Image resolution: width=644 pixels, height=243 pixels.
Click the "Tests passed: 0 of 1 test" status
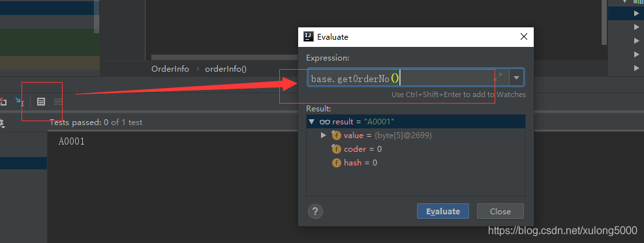pos(96,122)
